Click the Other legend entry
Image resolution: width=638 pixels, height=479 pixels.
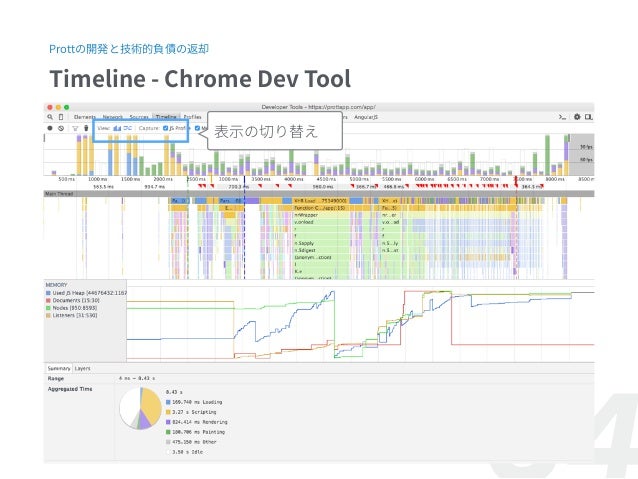[191, 442]
